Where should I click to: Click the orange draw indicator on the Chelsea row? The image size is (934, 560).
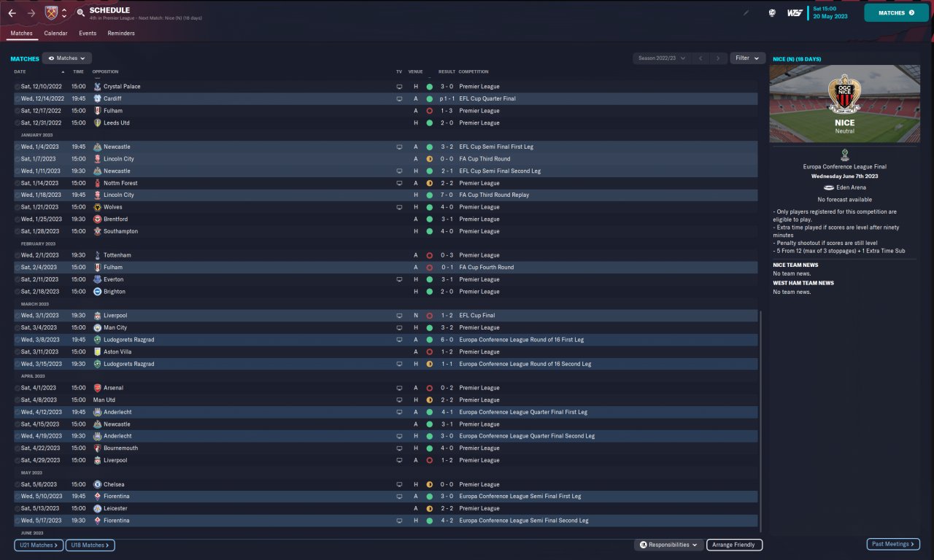click(x=429, y=484)
